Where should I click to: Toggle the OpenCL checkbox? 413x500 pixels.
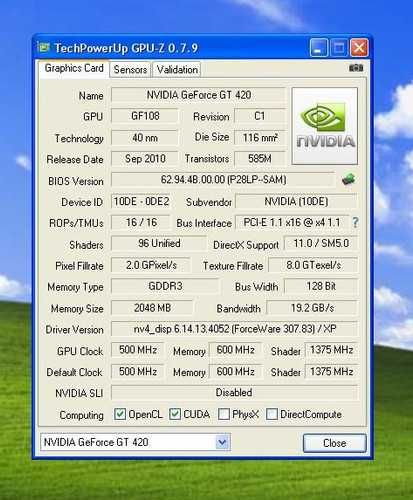coord(120,414)
